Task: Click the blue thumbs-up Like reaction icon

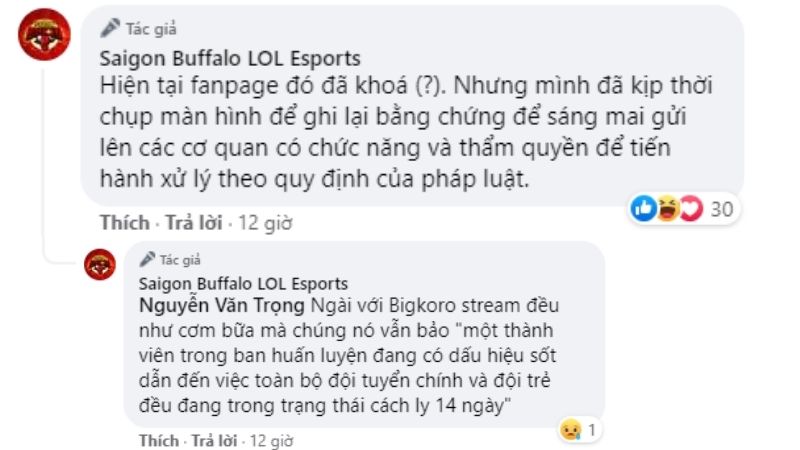Action: click(643, 208)
